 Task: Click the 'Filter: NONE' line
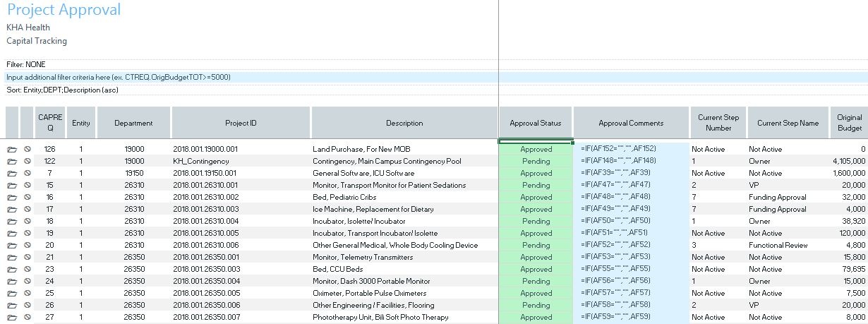coord(26,64)
